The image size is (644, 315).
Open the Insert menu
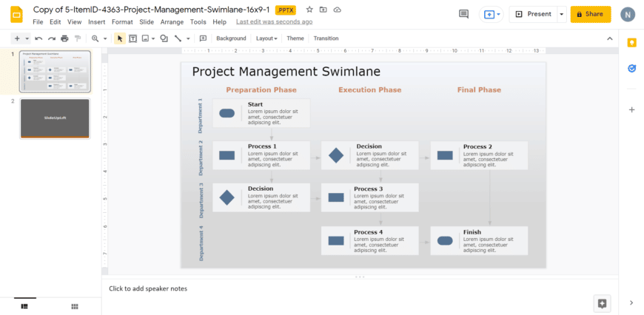[x=96, y=21]
